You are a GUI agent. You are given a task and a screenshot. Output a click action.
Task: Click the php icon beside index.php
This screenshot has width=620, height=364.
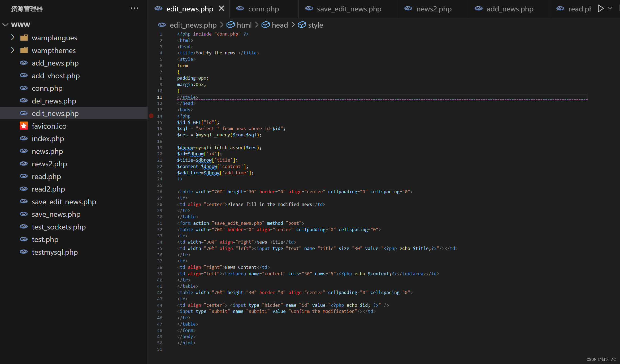click(24, 138)
